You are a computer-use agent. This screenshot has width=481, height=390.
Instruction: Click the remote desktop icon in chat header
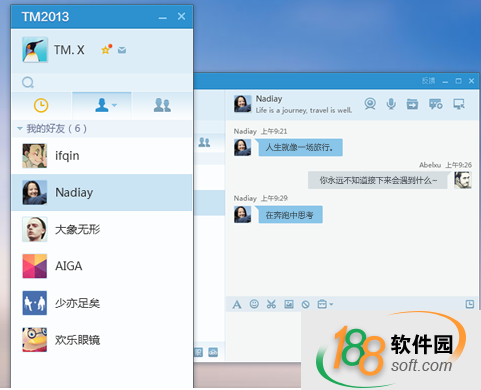tap(459, 104)
